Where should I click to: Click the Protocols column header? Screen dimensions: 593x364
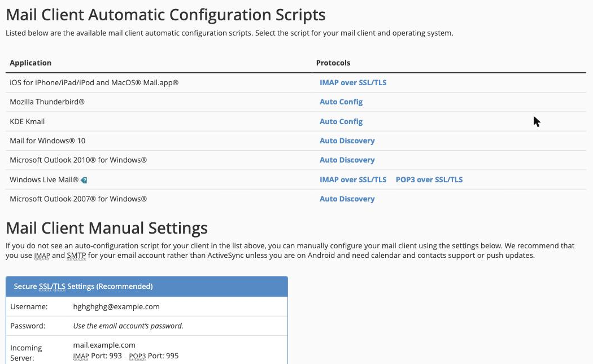click(333, 63)
